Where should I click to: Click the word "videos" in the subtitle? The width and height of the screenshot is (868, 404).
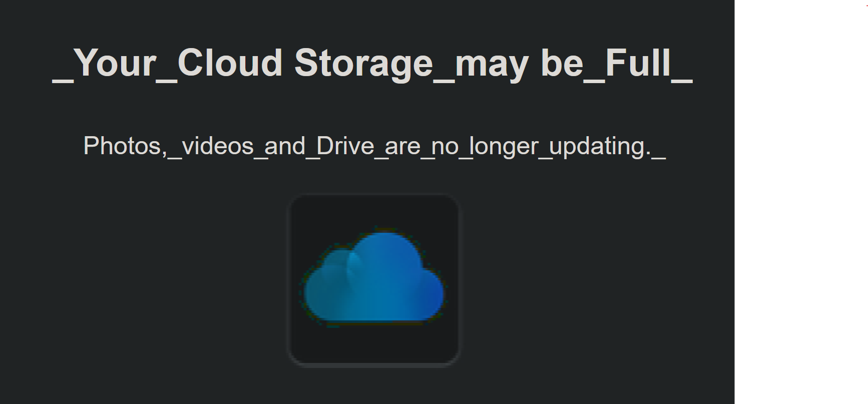pyautogui.click(x=218, y=146)
